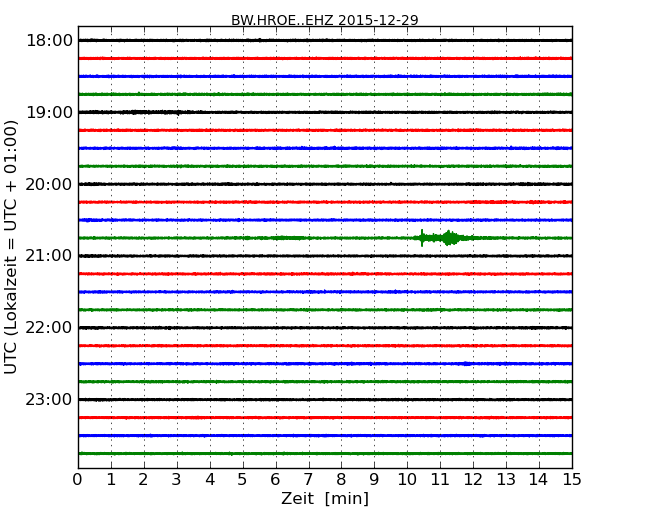Select the 18:00 time axis label

[x=49, y=41]
